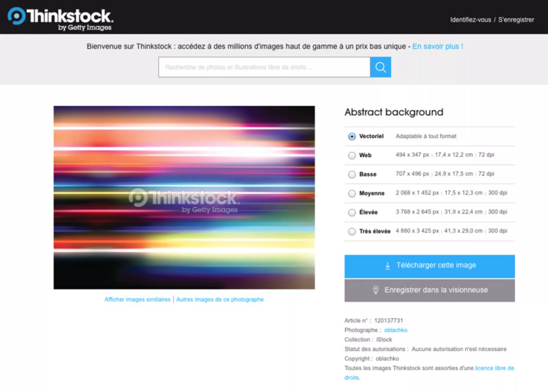Click the abstract background preview image
The height and width of the screenshot is (392, 548).
coord(184,197)
